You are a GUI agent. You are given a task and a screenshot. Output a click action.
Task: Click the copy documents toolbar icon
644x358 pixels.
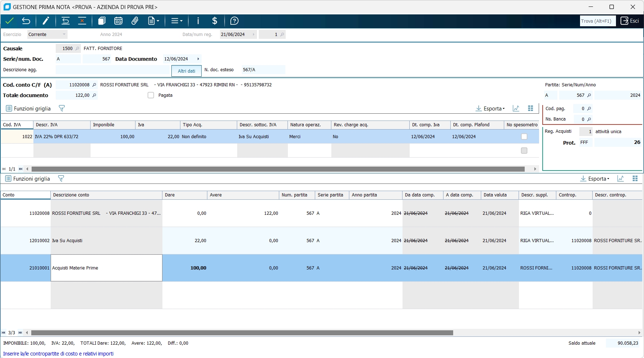[102, 21]
